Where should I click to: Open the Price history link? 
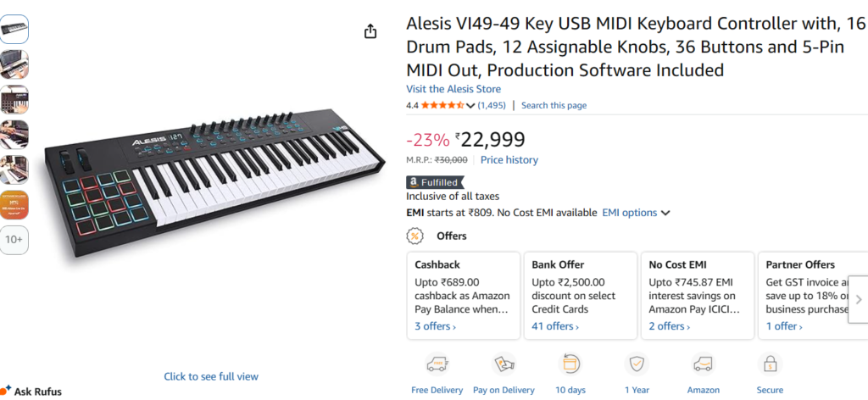(509, 159)
